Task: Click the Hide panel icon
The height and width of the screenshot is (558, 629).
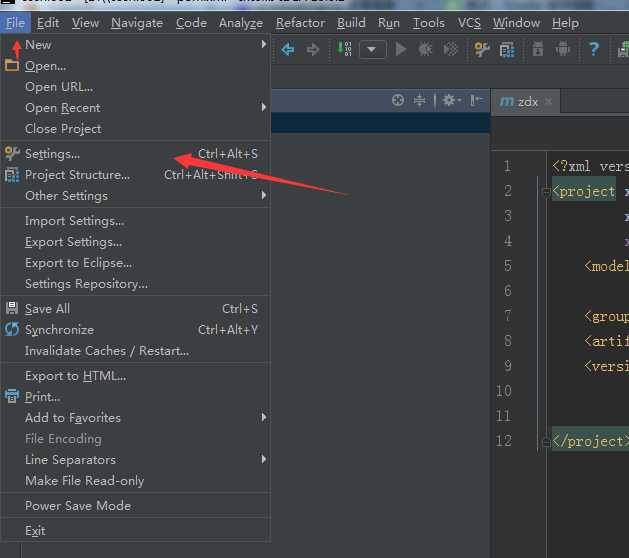Action: pos(476,100)
